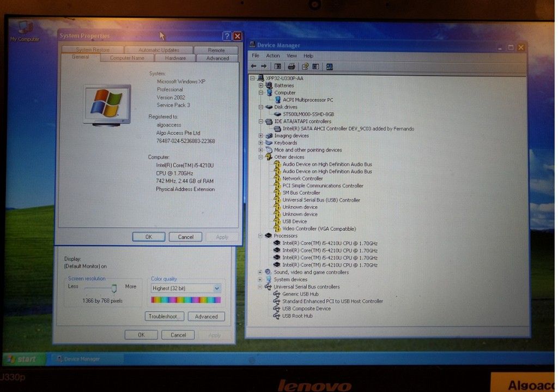The image size is (558, 392).
Task: Switch to the Remote tab
Action: click(x=216, y=50)
